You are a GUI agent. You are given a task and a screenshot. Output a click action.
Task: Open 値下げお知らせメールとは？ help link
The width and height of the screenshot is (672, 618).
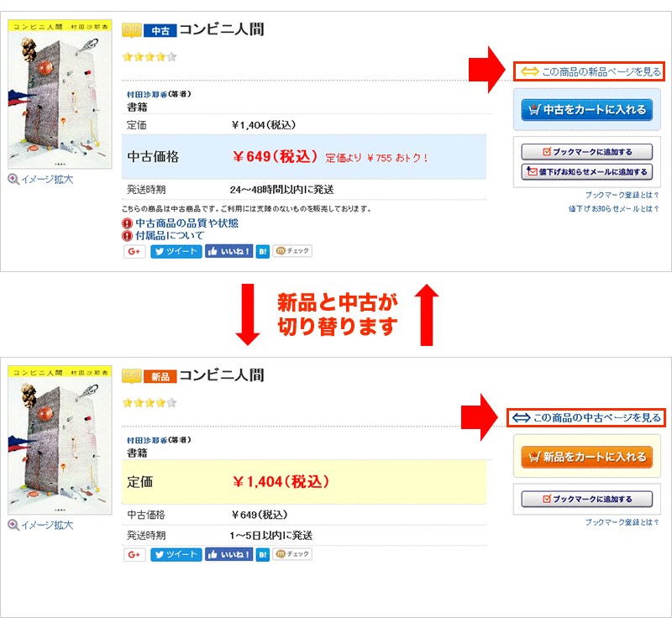(x=613, y=208)
